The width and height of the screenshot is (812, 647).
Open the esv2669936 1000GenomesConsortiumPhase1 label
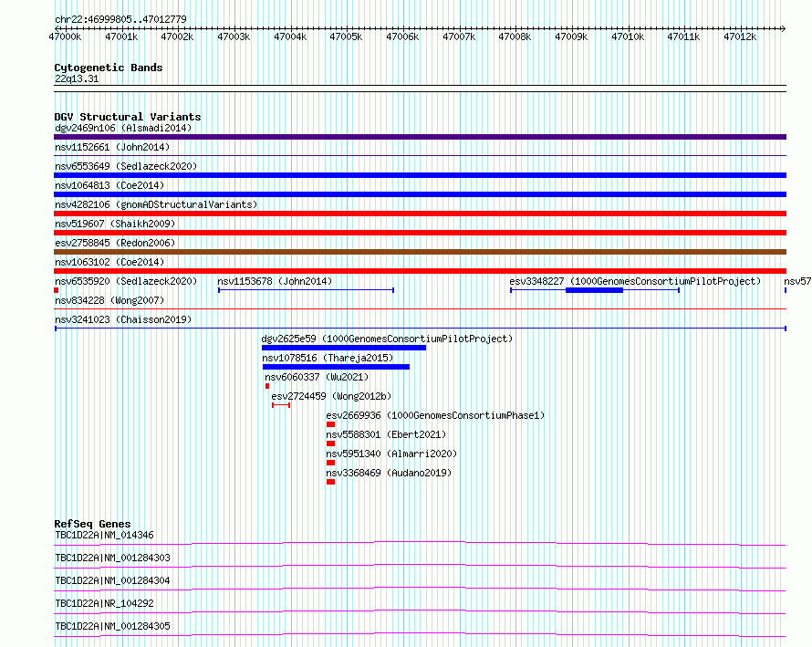[435, 415]
